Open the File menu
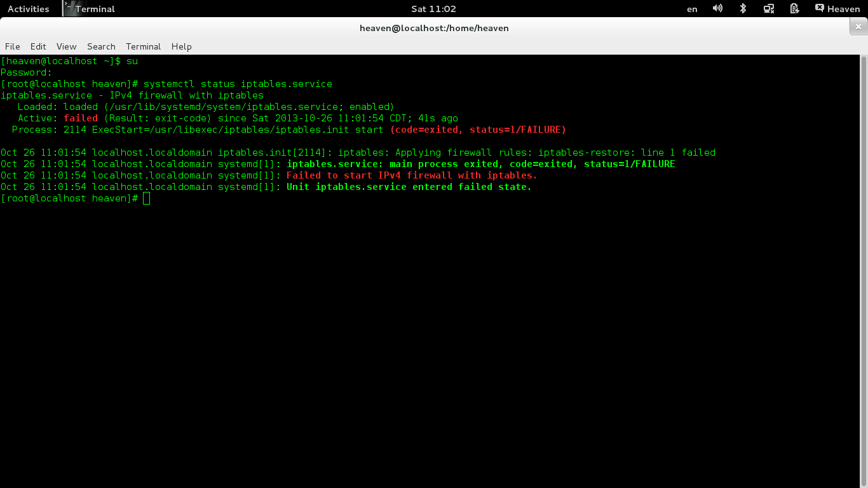Image resolution: width=868 pixels, height=488 pixels. [x=13, y=46]
